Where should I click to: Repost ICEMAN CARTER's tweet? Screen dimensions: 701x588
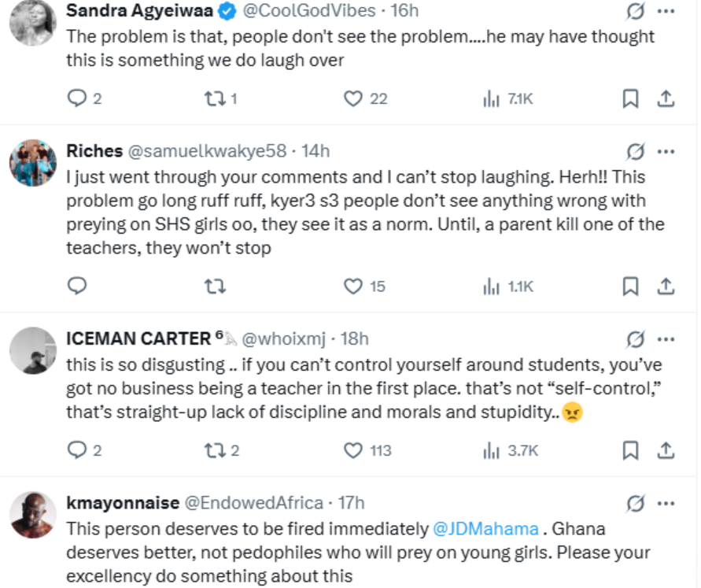(x=215, y=450)
